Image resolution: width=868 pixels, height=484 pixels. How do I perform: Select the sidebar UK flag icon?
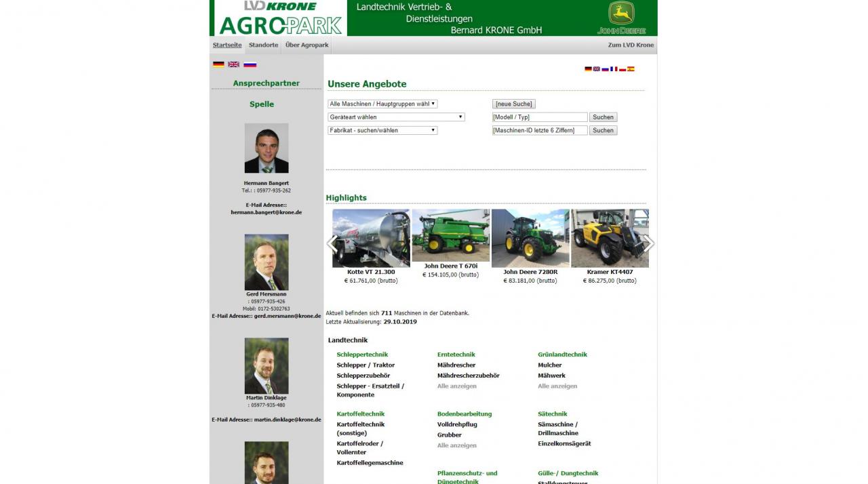pyautogui.click(x=234, y=64)
